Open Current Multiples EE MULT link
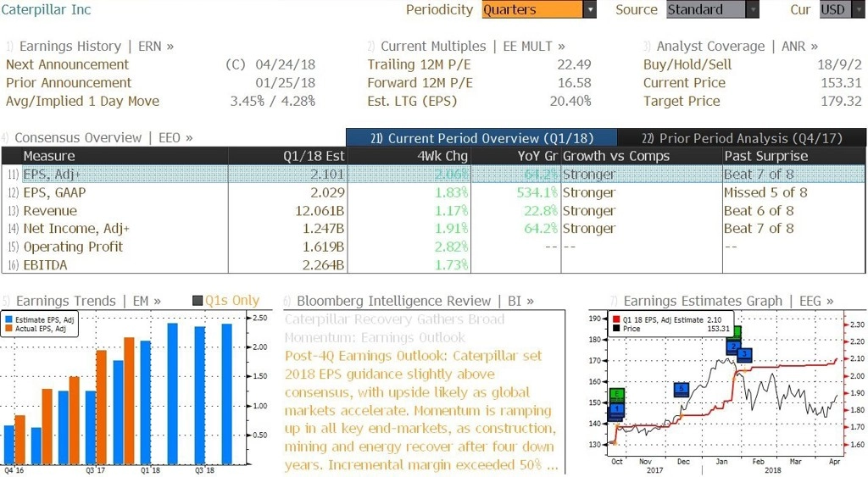Screen dimensions: 868x477 (466, 47)
